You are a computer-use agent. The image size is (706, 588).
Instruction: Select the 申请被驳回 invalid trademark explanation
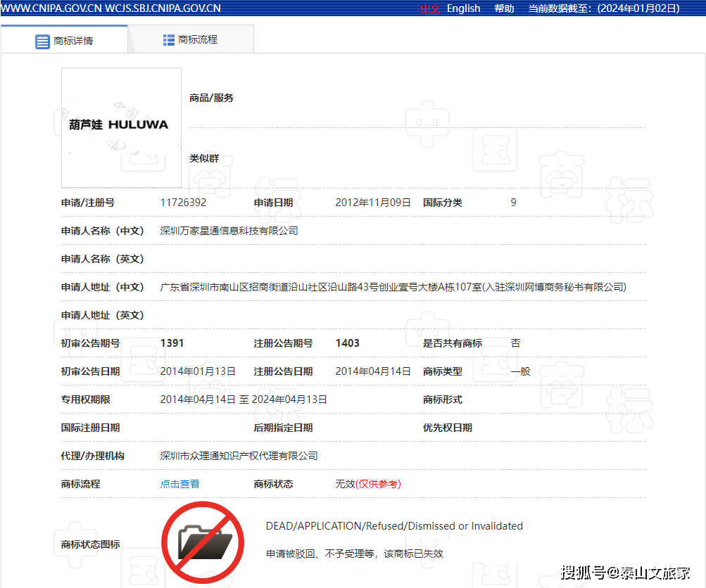[354, 554]
